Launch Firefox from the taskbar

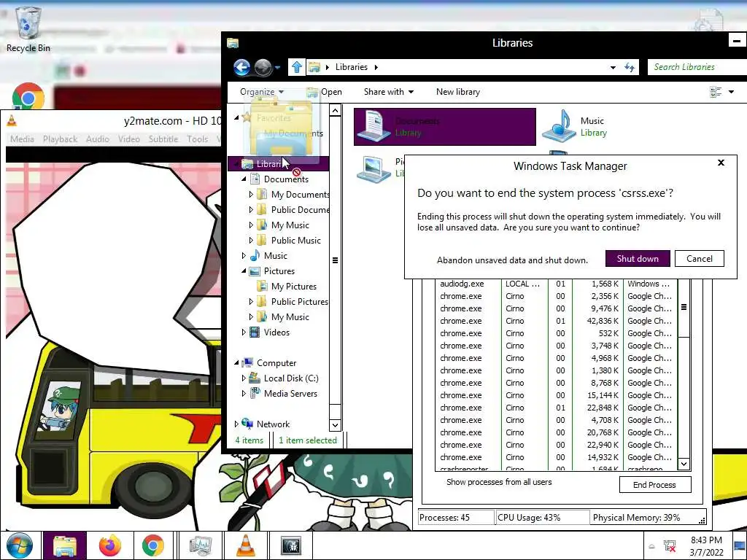109,545
